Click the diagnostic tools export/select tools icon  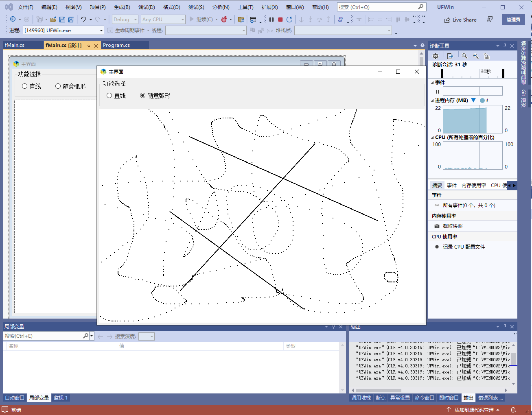pyautogui.click(x=450, y=56)
